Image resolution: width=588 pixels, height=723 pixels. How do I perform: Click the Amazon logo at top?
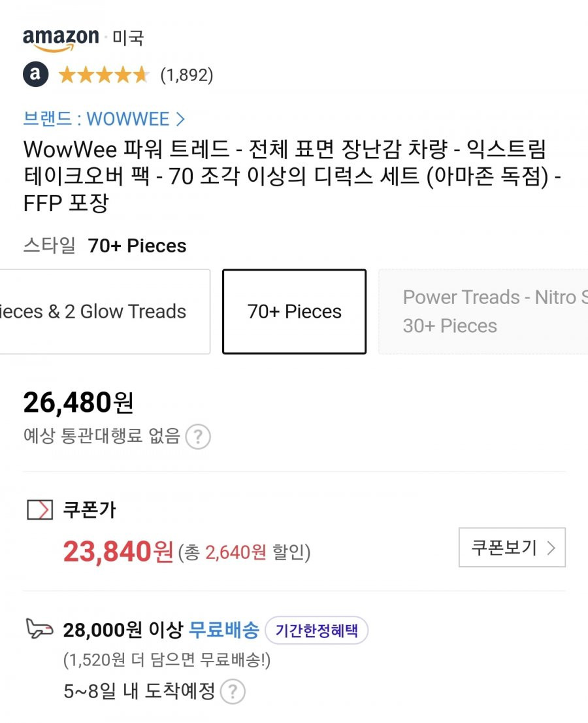tap(61, 39)
